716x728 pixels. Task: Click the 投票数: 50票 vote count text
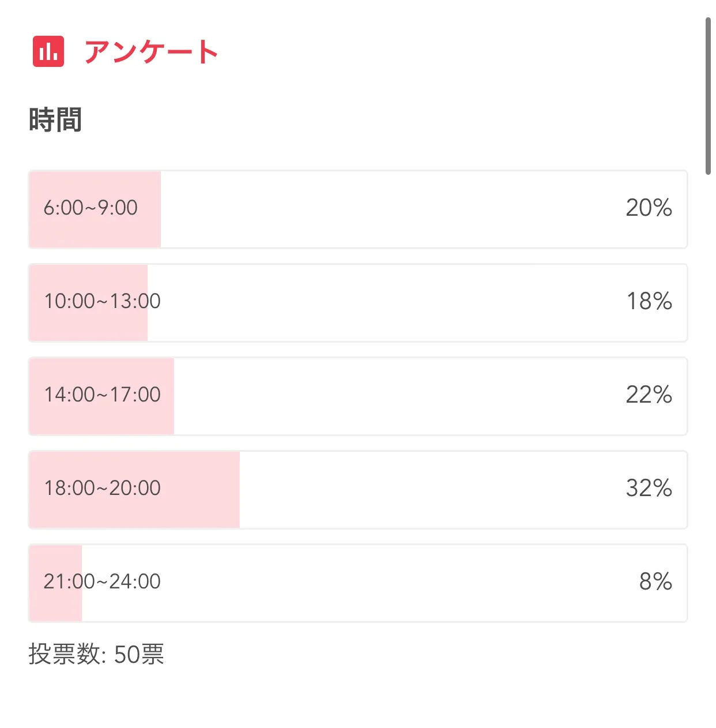pos(96,654)
